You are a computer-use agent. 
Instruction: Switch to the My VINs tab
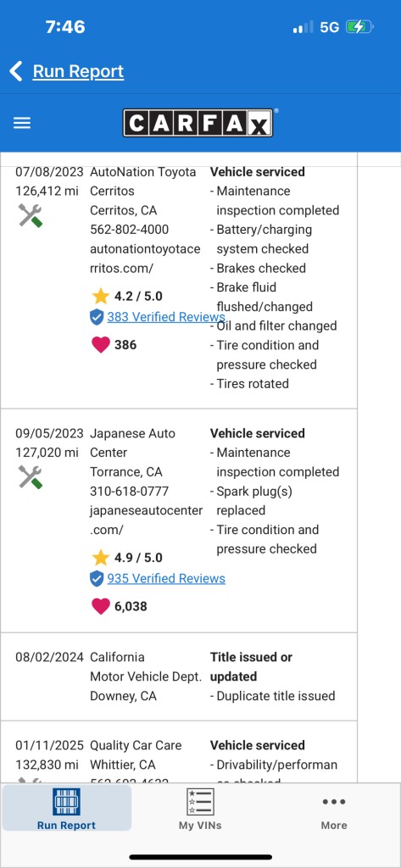(x=200, y=809)
